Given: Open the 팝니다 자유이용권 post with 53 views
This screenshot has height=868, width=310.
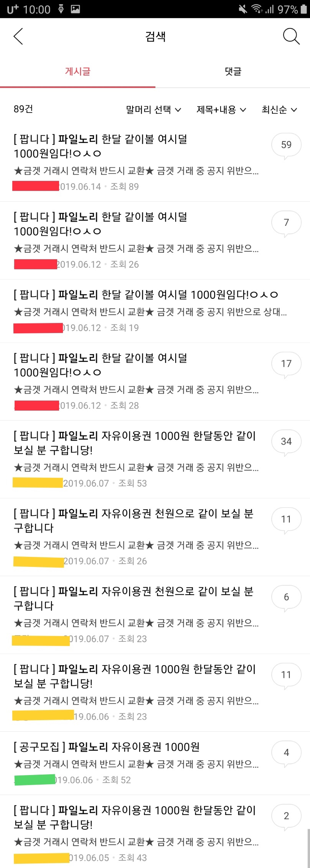Looking at the screenshot, I should click(x=134, y=443).
